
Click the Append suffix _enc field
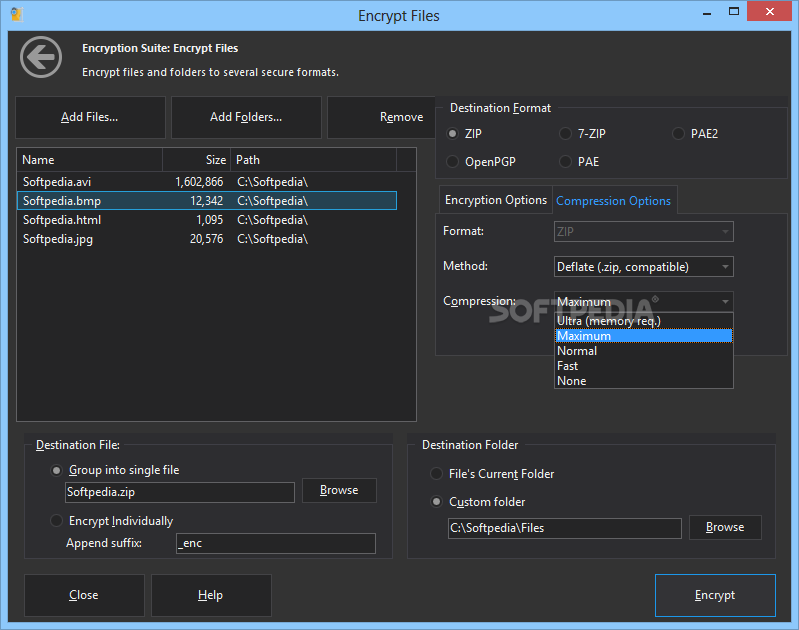(x=276, y=543)
